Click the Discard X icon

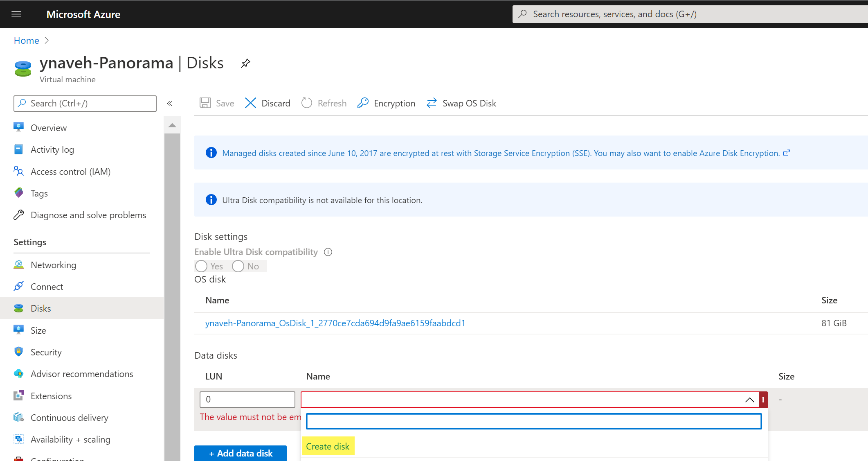[x=250, y=103]
